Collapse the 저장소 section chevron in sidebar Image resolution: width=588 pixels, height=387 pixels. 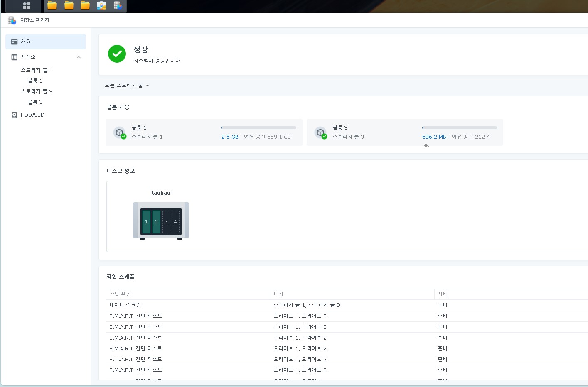(79, 57)
